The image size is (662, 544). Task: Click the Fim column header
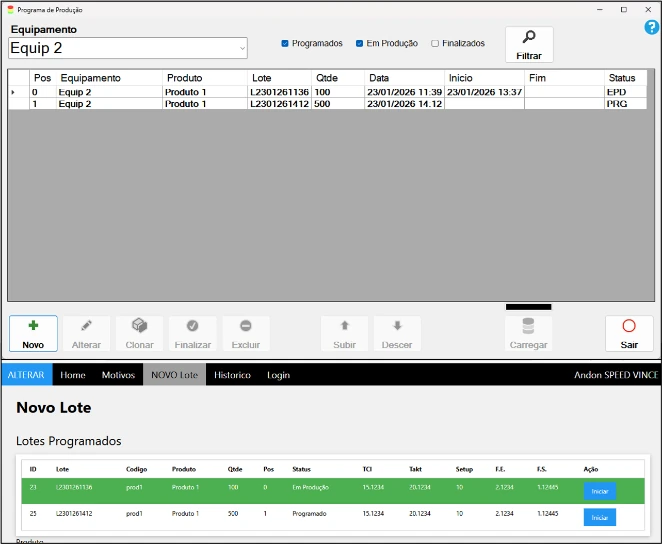(x=564, y=78)
